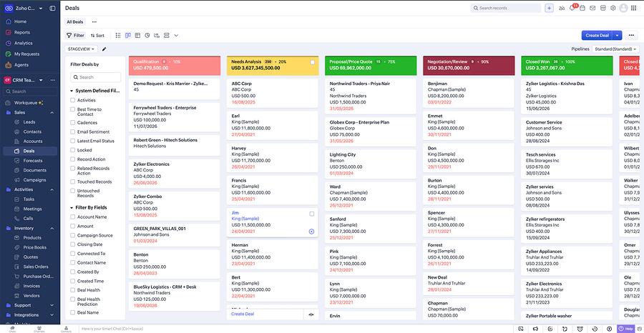Collapse the Filter By Fields section
The height and width of the screenshot is (333, 644).
click(x=72, y=207)
